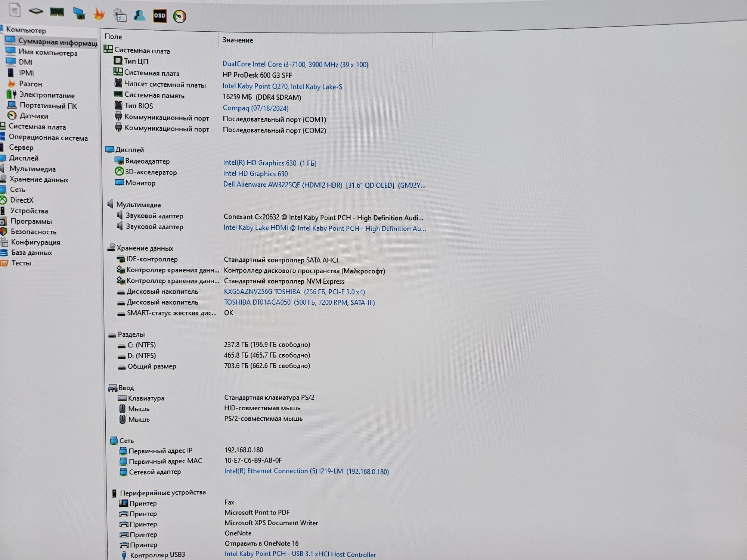Screen dimensions: 747x560
Task: Open 'Intel Kaby Lake HDMI' audio link
Action: (x=325, y=228)
